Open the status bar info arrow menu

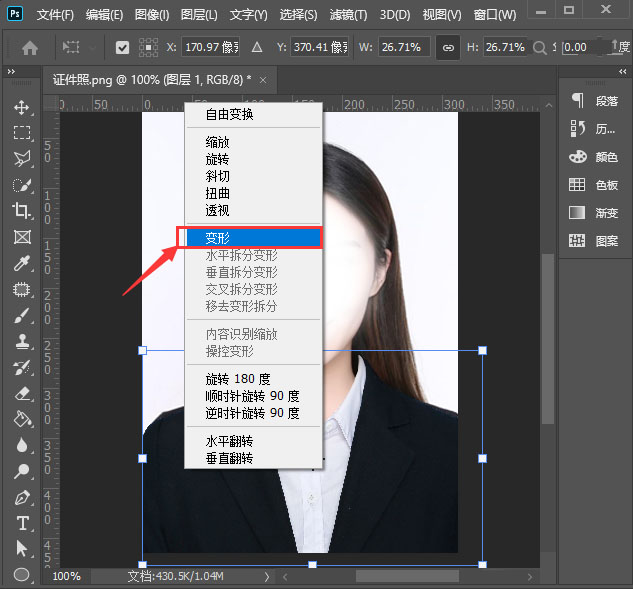tap(266, 577)
